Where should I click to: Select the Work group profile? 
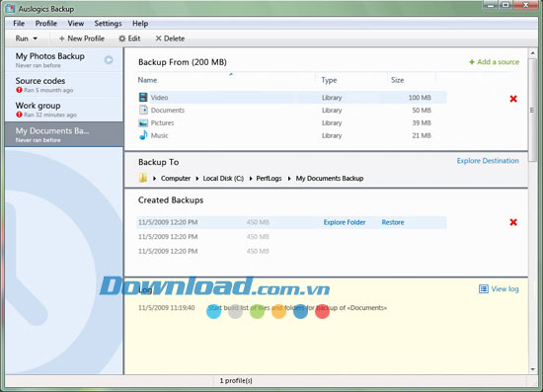tap(64, 109)
